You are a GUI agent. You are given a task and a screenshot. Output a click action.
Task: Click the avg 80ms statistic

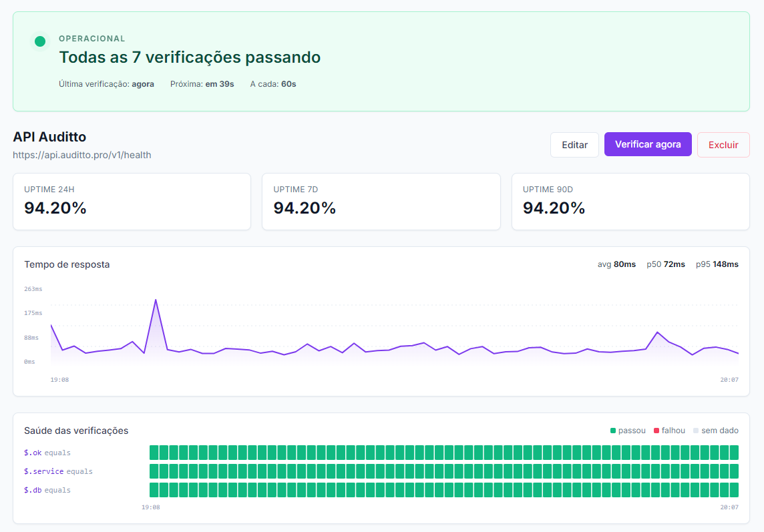tap(616, 264)
